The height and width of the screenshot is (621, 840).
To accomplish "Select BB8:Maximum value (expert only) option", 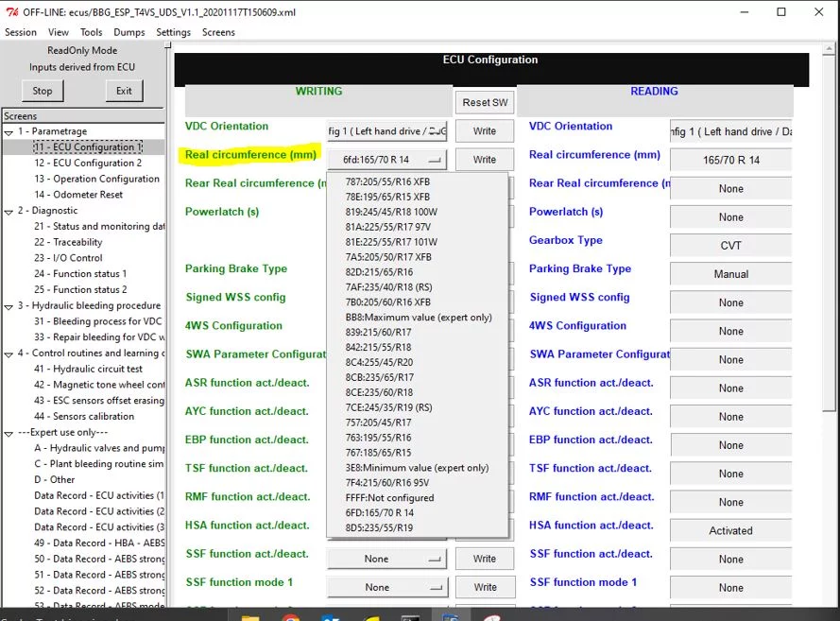I will point(419,318).
